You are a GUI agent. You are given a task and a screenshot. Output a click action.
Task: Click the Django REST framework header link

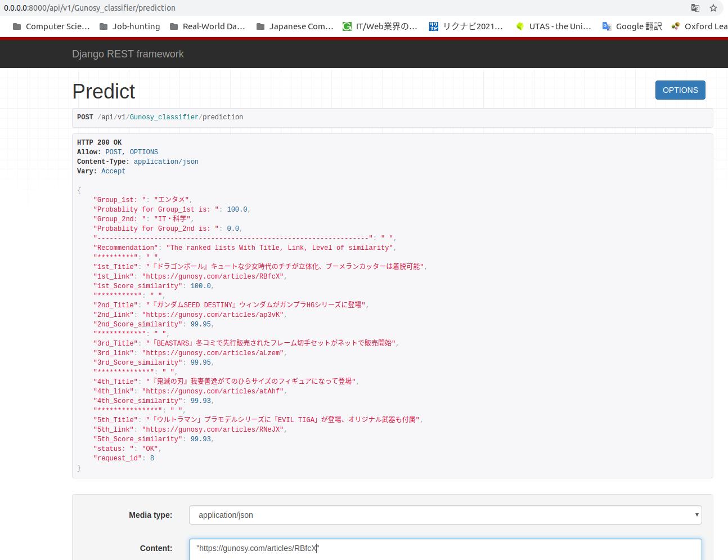128,54
